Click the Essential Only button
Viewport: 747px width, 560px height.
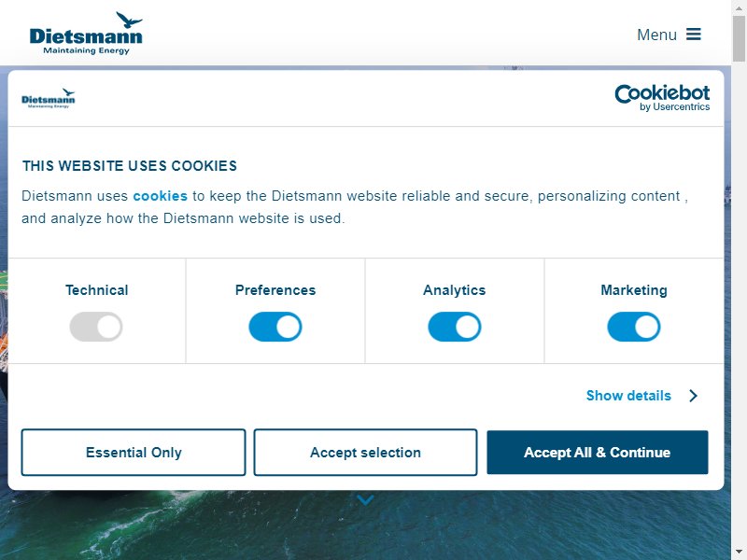click(x=134, y=453)
